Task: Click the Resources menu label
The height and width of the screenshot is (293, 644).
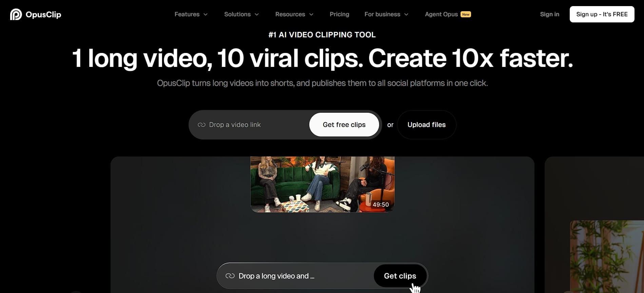Action: tap(290, 14)
